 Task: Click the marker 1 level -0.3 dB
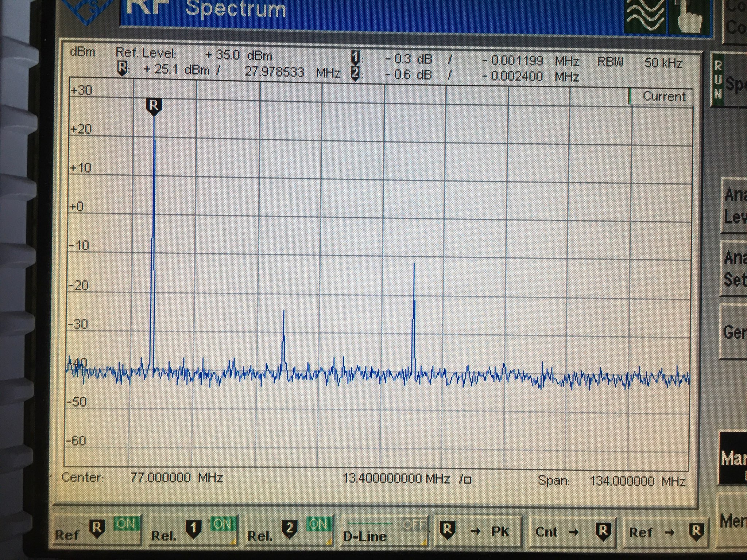coord(409,59)
